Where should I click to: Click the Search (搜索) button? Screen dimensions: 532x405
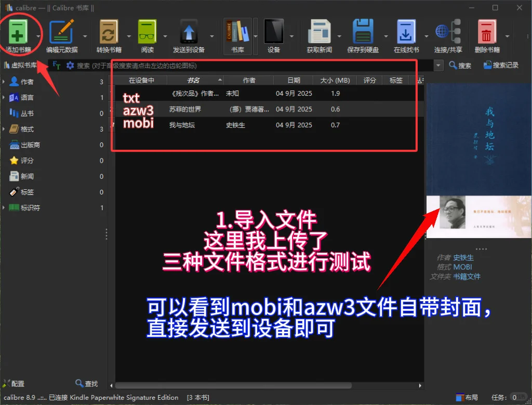point(460,65)
